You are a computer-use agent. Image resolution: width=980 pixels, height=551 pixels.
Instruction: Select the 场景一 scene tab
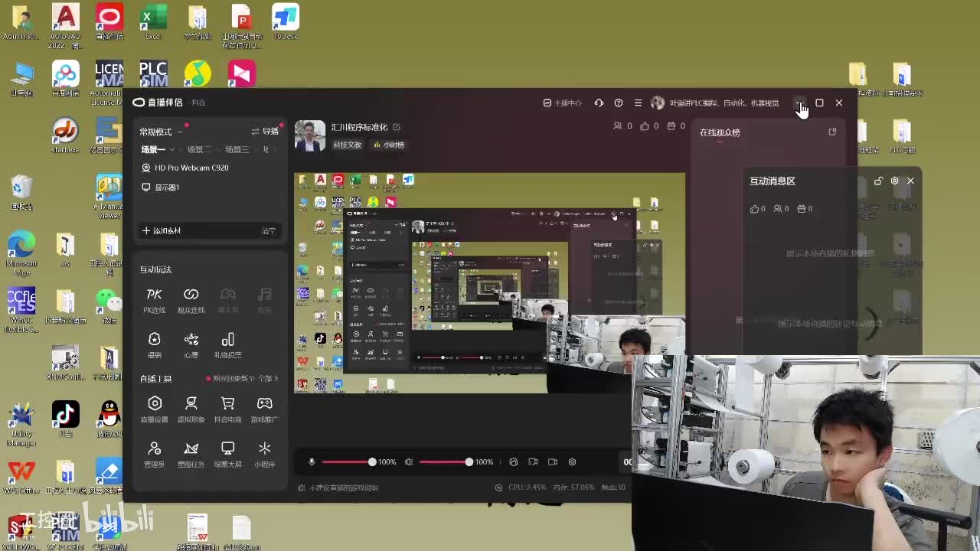(153, 149)
